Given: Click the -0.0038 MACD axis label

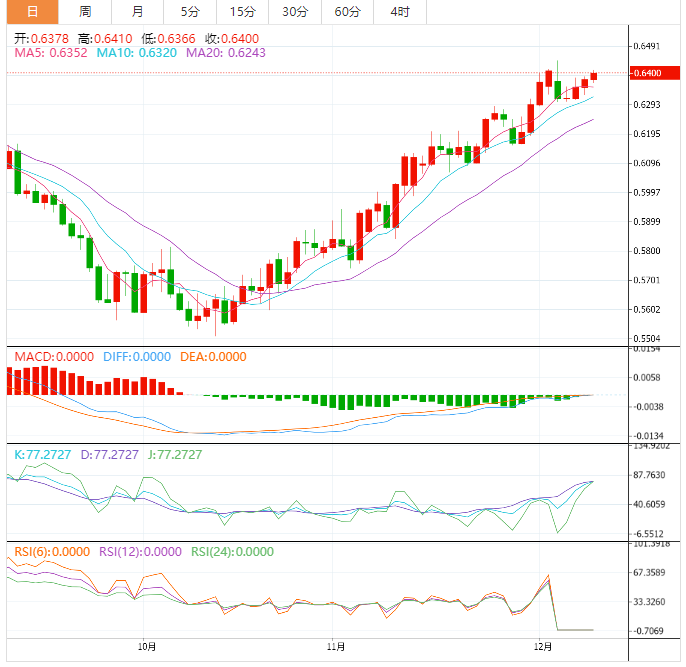Looking at the screenshot, I should coord(648,407).
